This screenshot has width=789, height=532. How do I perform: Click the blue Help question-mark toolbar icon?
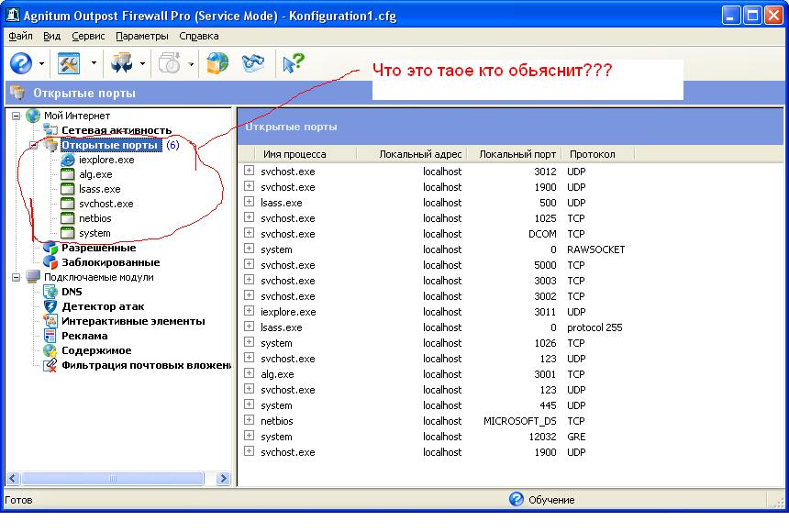[x=21, y=63]
